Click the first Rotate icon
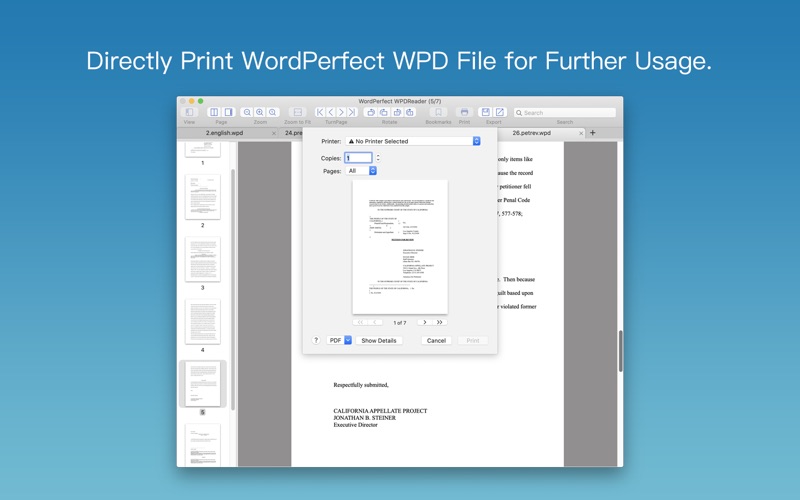The height and width of the screenshot is (500, 800). pyautogui.click(x=371, y=112)
